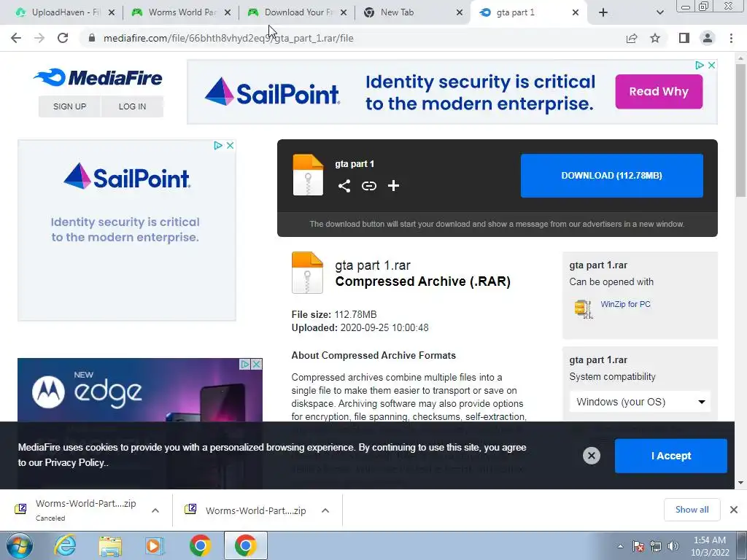This screenshot has width=747, height=560.
Task: Click the address bar URL field
Action: (352, 38)
